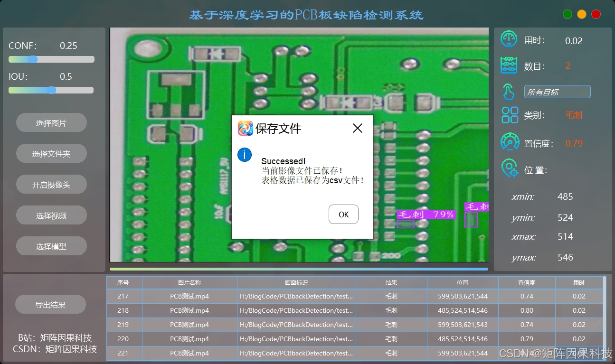Close the 保存文件 dialog with X

click(x=358, y=128)
